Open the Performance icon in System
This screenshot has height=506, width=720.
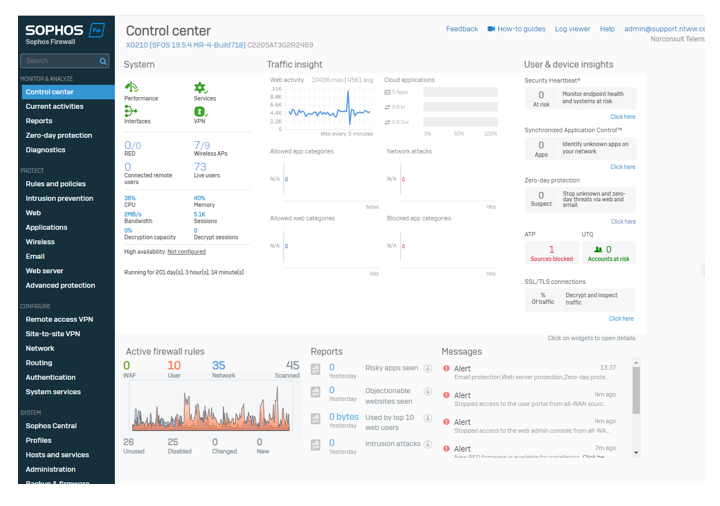pos(131,89)
